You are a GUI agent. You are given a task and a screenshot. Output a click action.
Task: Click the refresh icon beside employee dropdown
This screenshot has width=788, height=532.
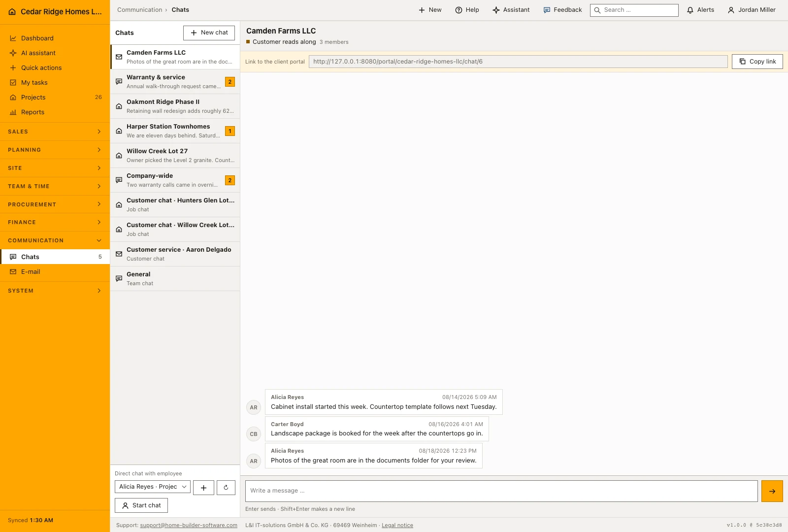(226, 488)
